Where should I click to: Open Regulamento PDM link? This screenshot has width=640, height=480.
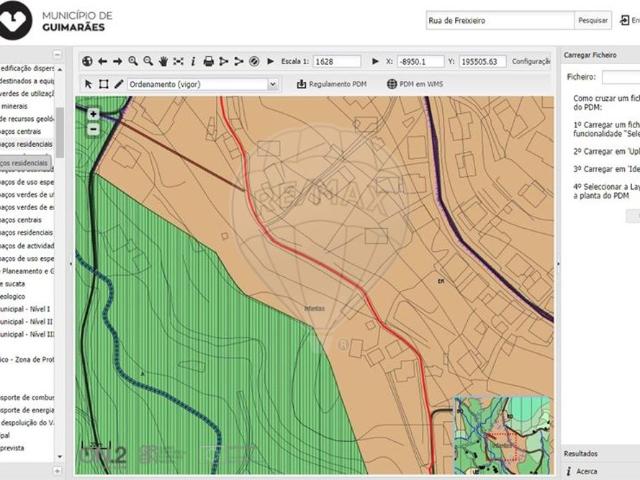click(331, 84)
